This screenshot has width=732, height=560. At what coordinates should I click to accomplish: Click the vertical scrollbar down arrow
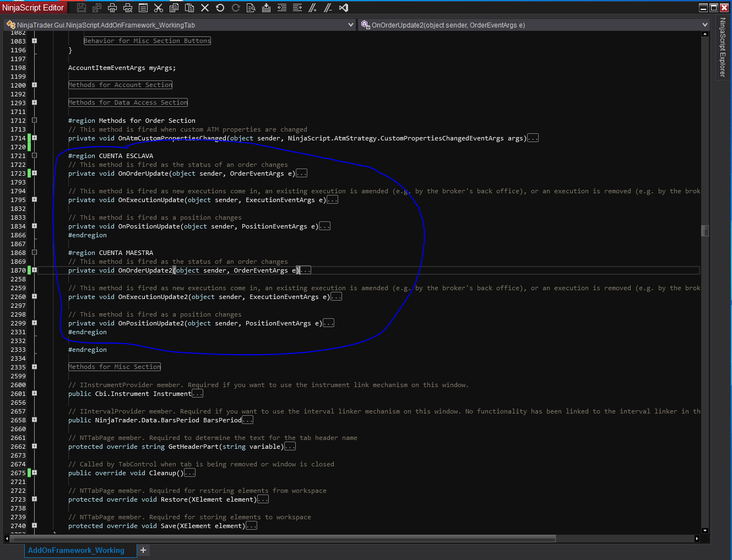click(705, 530)
